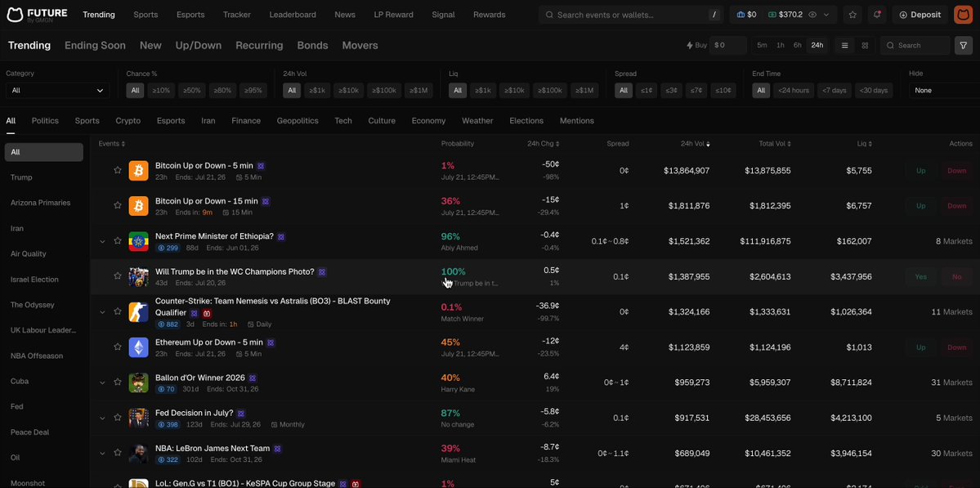Click the Ethereum Up or Down logo
This screenshot has height=488, width=980.
click(139, 347)
